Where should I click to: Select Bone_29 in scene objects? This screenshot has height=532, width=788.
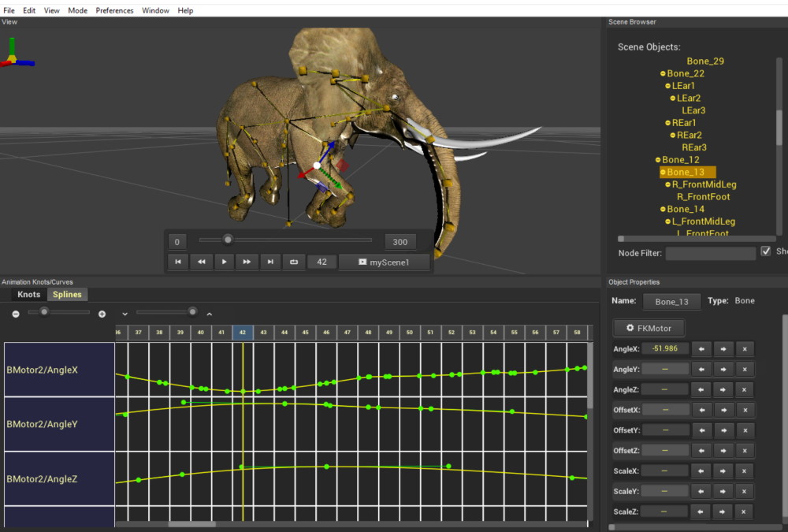(705, 61)
